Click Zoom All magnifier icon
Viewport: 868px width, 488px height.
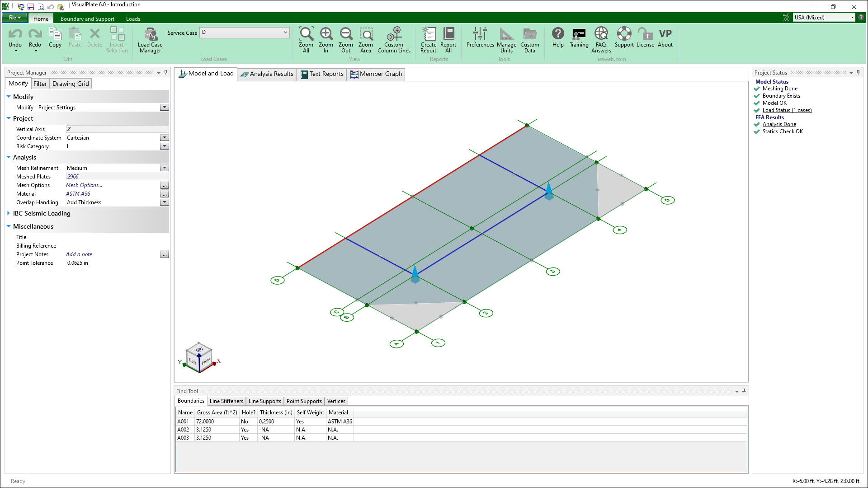pyautogui.click(x=306, y=33)
